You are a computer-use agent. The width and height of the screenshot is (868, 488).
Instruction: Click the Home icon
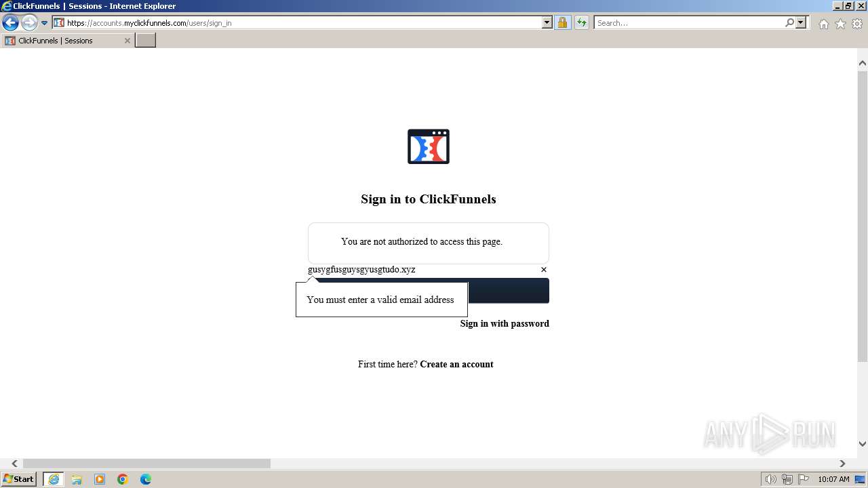tap(823, 24)
